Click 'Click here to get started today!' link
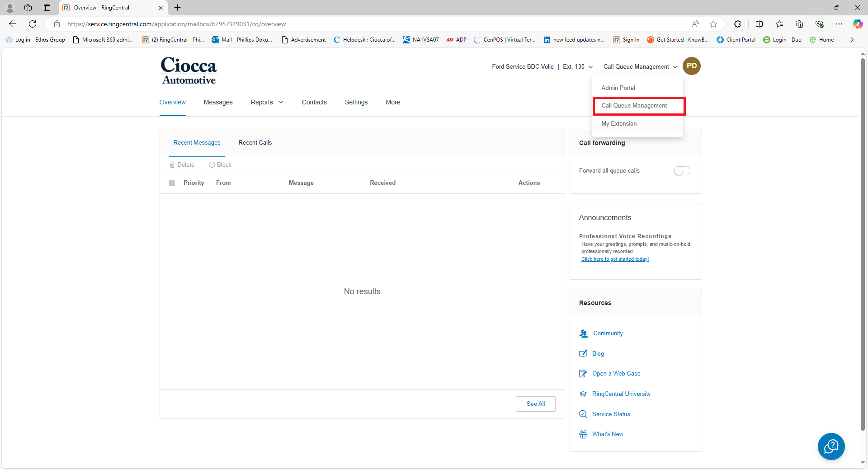The width and height of the screenshot is (868, 470). (x=615, y=259)
